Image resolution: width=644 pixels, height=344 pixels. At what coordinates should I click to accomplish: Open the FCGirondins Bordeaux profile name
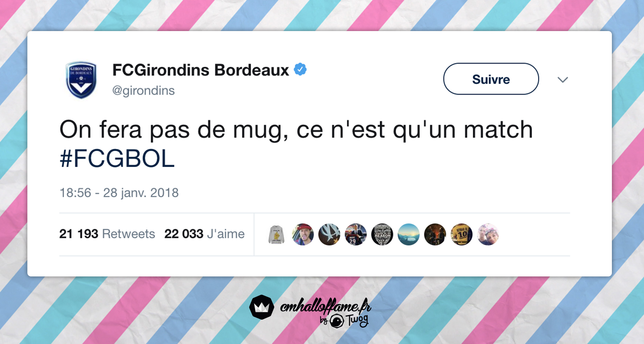pyautogui.click(x=200, y=70)
